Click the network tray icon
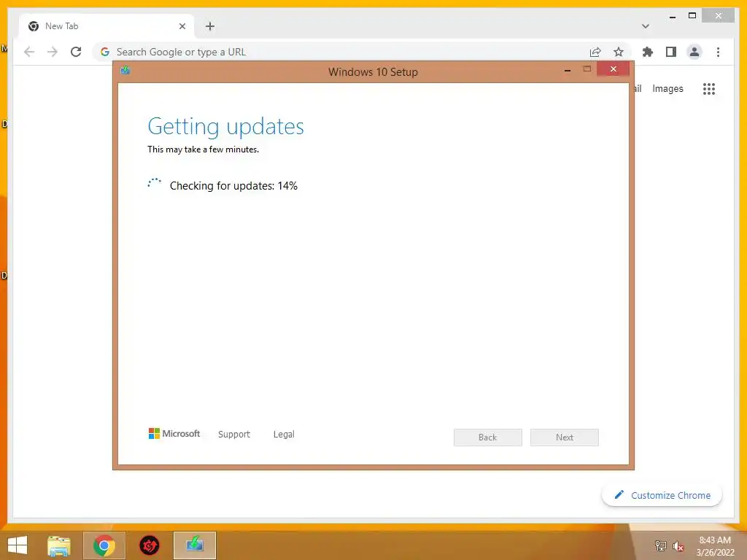747x560 pixels. coord(660,546)
